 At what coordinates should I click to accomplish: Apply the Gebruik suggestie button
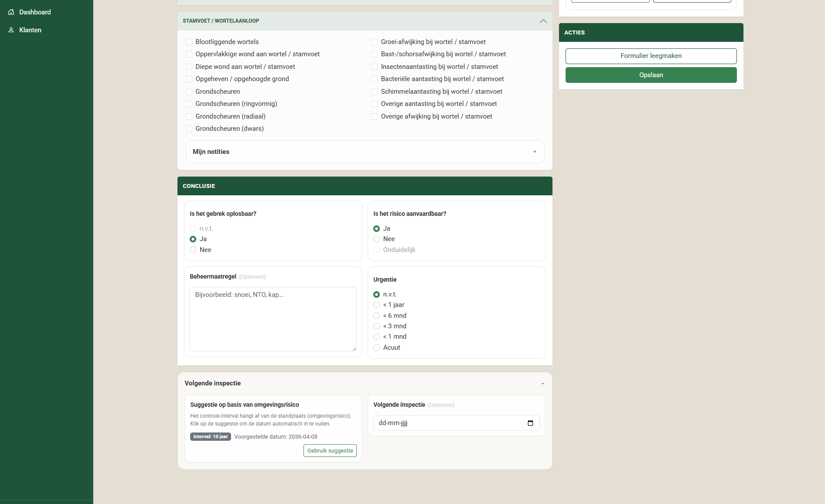pyautogui.click(x=330, y=451)
